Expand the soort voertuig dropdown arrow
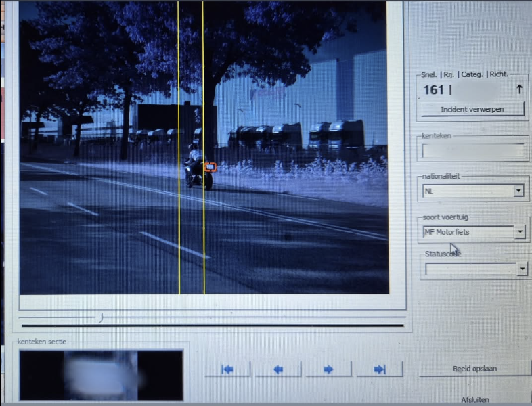 (x=520, y=232)
